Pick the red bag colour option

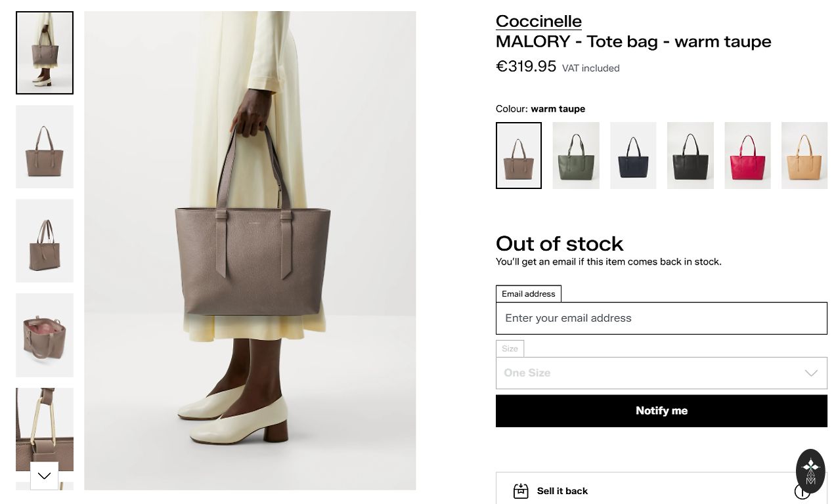coord(747,156)
